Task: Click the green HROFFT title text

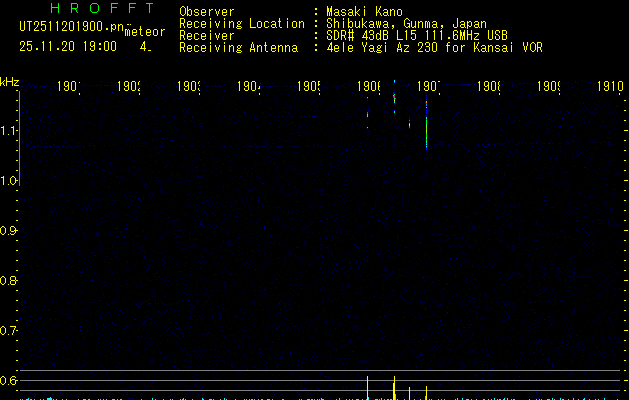Action: click(103, 8)
